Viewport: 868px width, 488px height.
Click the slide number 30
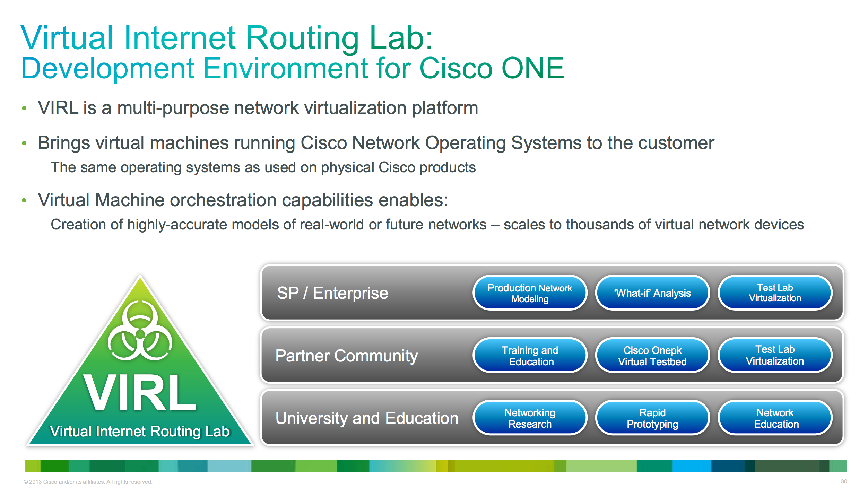click(x=844, y=481)
